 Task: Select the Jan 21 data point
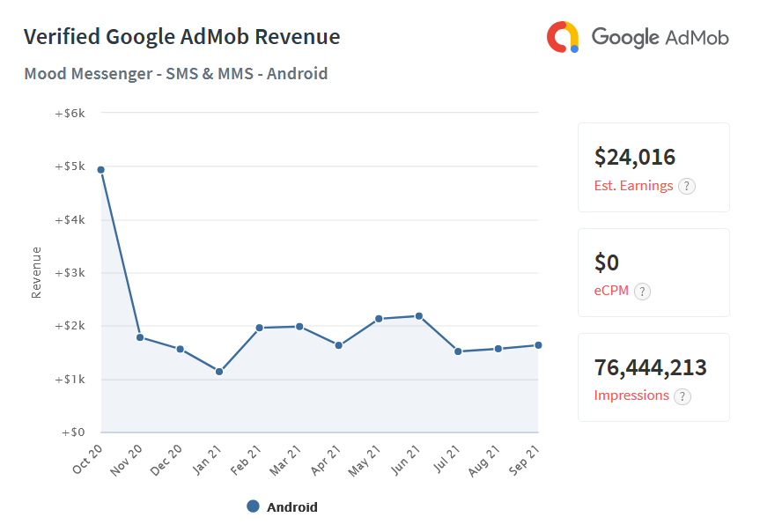coord(219,372)
